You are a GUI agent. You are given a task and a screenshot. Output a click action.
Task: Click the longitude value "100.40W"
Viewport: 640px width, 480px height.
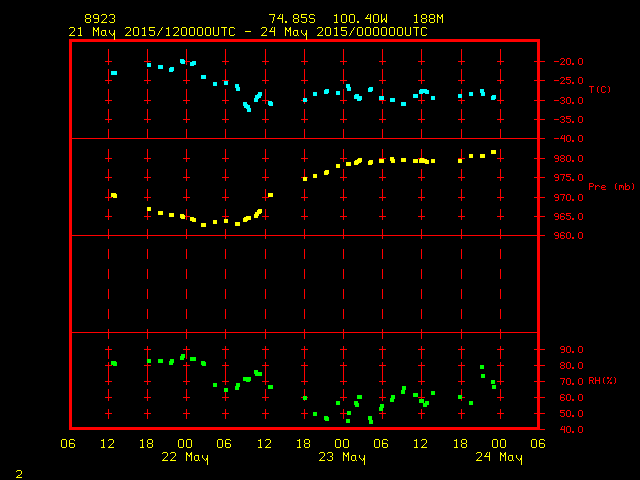(360, 19)
